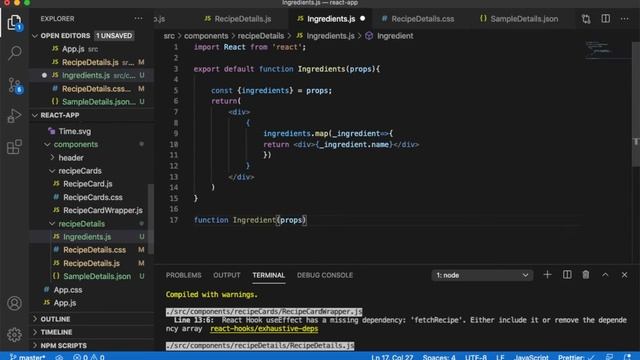Open the Output panel tab
This screenshot has width=640, height=360.
pyautogui.click(x=227, y=275)
